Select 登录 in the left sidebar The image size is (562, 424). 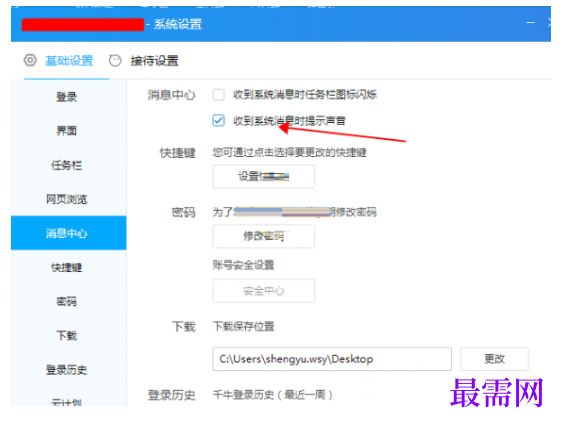click(67, 97)
